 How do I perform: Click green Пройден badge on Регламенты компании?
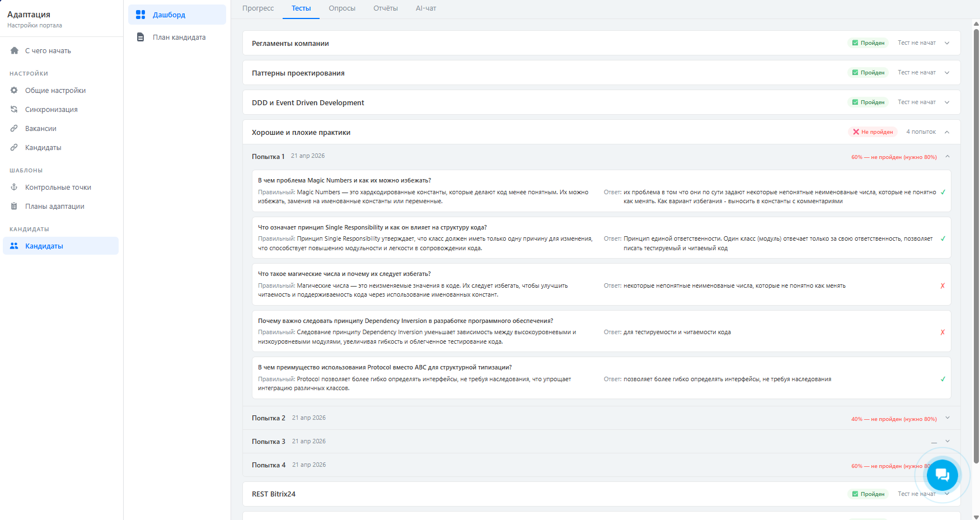coord(868,43)
